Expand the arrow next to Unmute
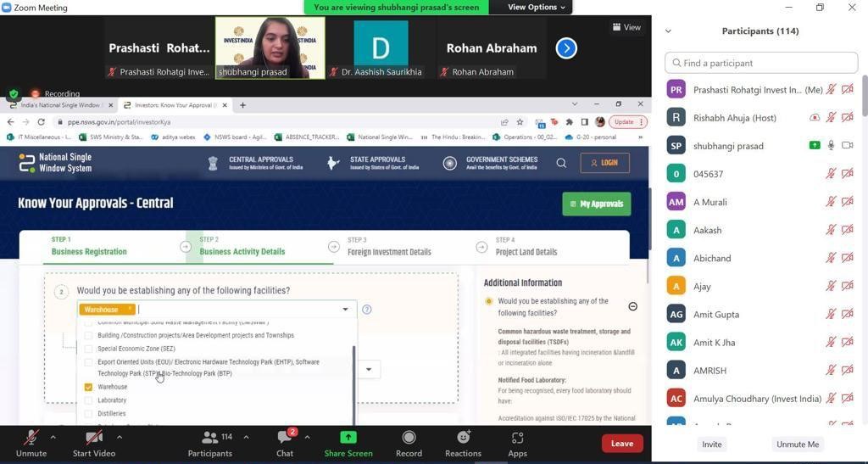Image resolution: width=868 pixels, height=464 pixels. coord(53,438)
